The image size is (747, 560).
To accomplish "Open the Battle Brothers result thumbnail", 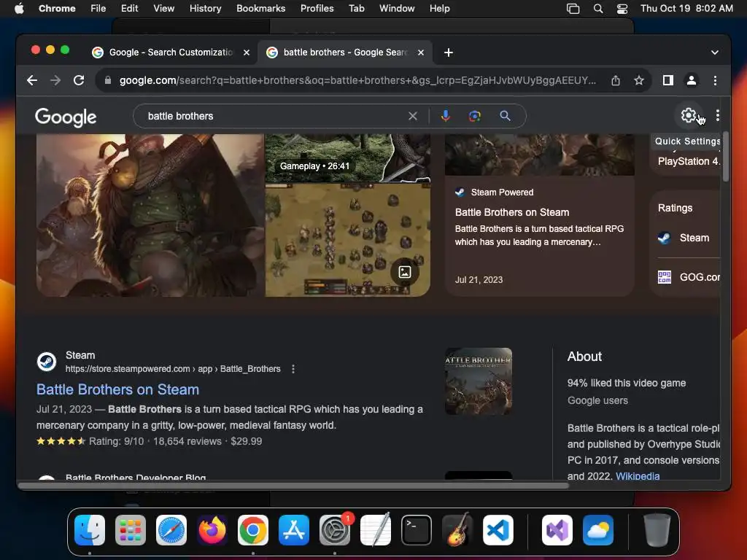I will tap(479, 381).
